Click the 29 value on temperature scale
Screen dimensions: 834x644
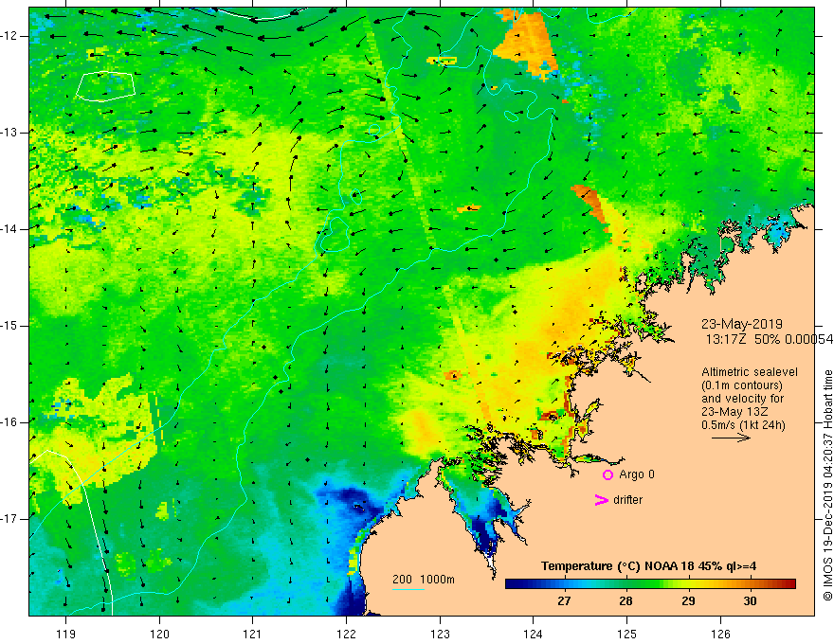coord(688,601)
